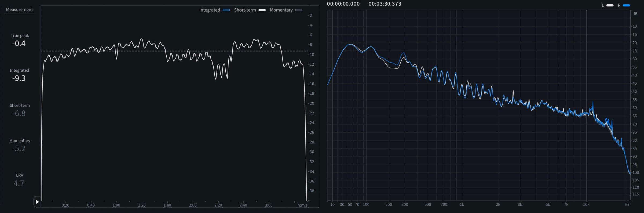644x213 pixels.
Task: Toggle the Integrated loudness legend indicator
Action: [226, 10]
